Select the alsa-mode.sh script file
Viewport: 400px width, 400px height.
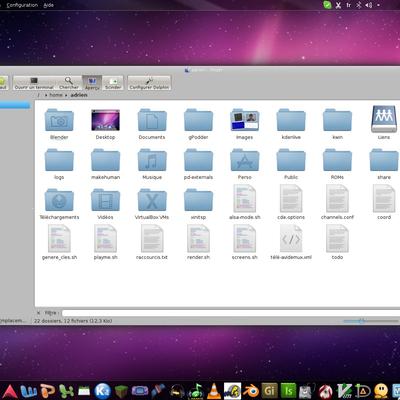[244, 202]
